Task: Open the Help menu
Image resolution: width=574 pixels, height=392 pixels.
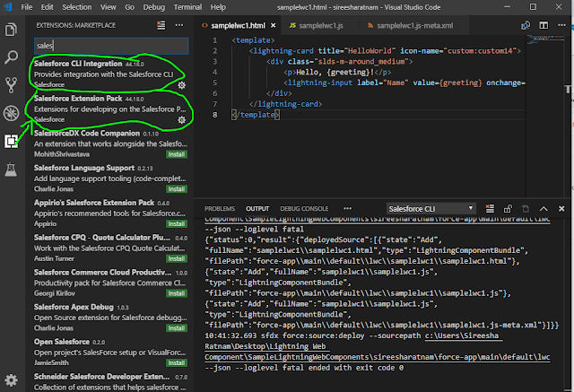Action: click(x=218, y=7)
